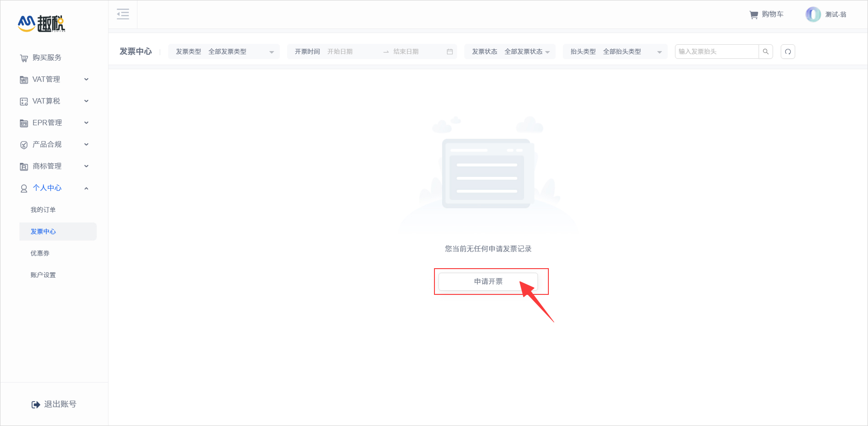Go to 优惠券 page

point(40,253)
